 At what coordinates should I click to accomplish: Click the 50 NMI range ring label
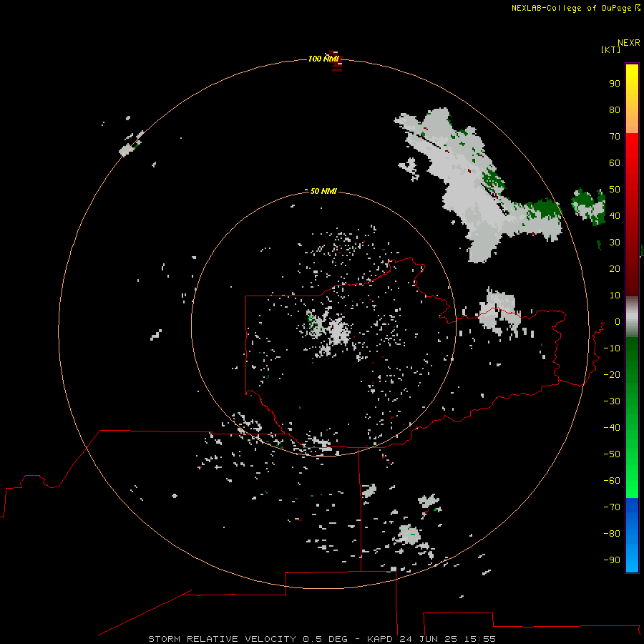323,191
